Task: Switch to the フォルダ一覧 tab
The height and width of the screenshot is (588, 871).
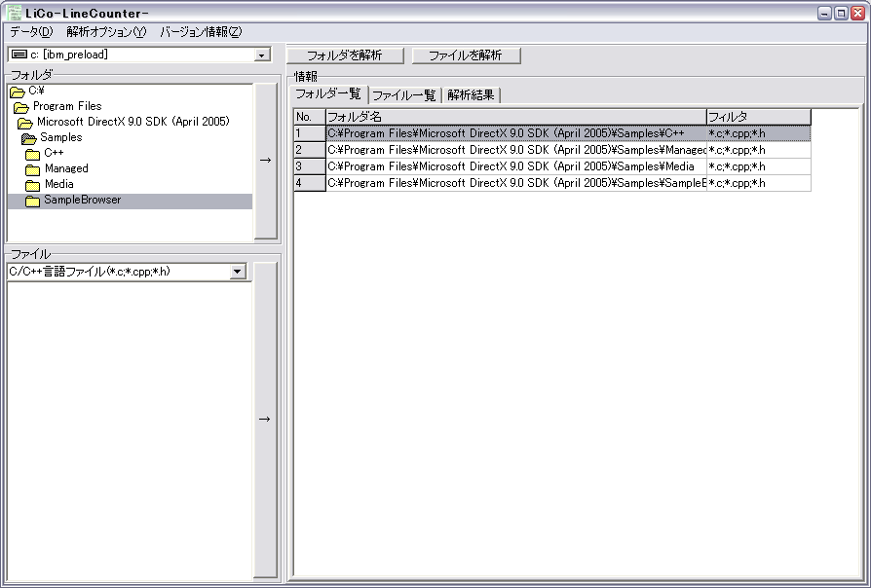Action: tap(328, 93)
